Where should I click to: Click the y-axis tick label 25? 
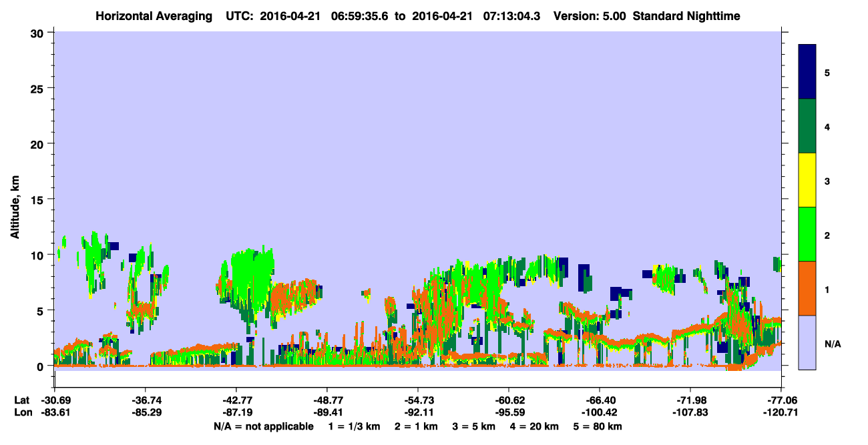[39, 88]
